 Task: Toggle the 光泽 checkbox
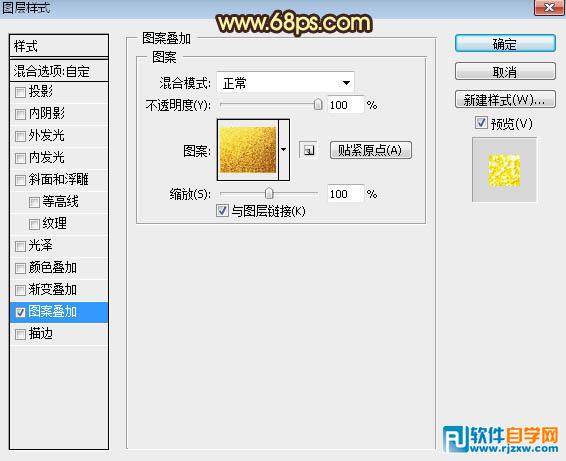(x=20, y=246)
